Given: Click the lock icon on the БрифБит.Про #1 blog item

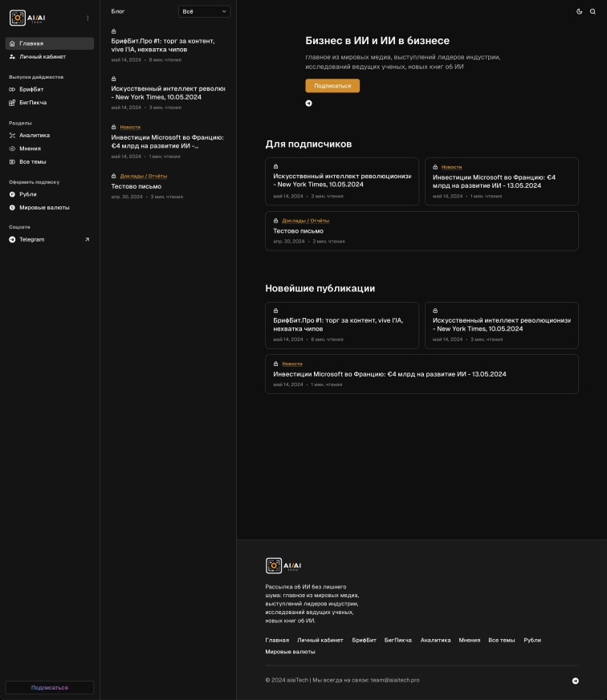Looking at the screenshot, I should [113, 31].
